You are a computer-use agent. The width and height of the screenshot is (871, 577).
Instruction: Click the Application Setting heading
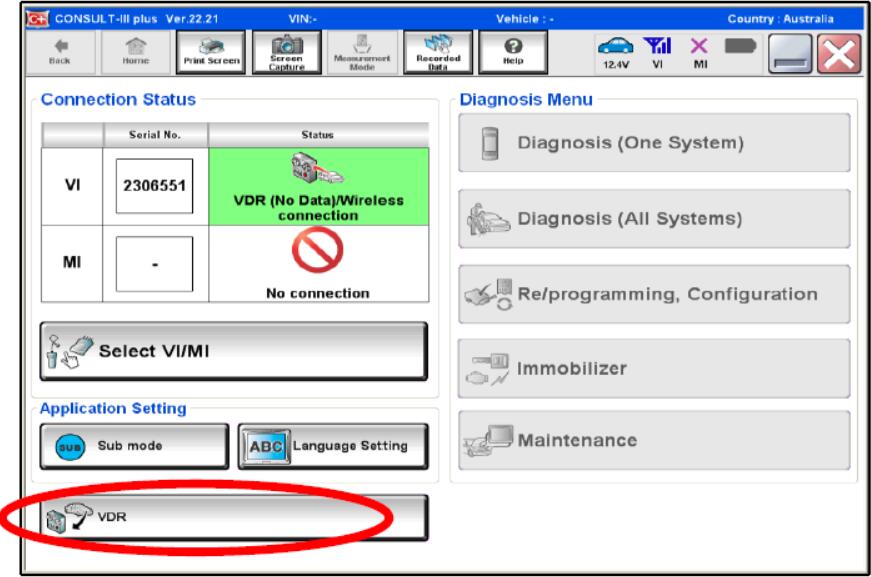pos(113,409)
